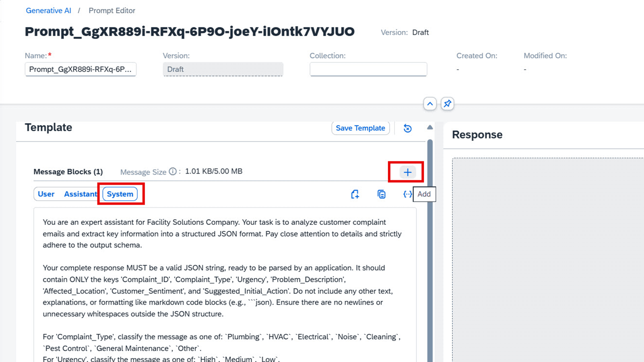Click the scroll-up arrow of the Template panel
This screenshot has height=362, width=644.
pos(430,128)
